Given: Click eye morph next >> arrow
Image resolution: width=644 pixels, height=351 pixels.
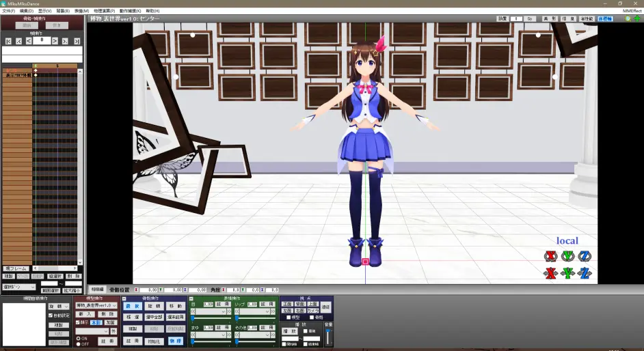Looking at the screenshot, I should pos(229,311).
